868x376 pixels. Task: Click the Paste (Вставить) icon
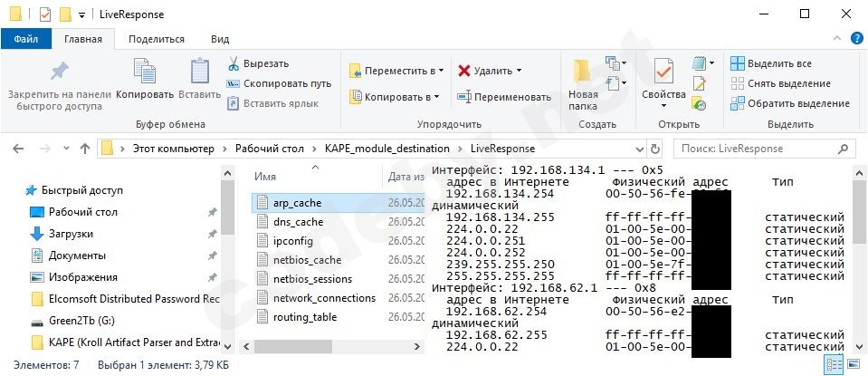pyautogui.click(x=199, y=72)
